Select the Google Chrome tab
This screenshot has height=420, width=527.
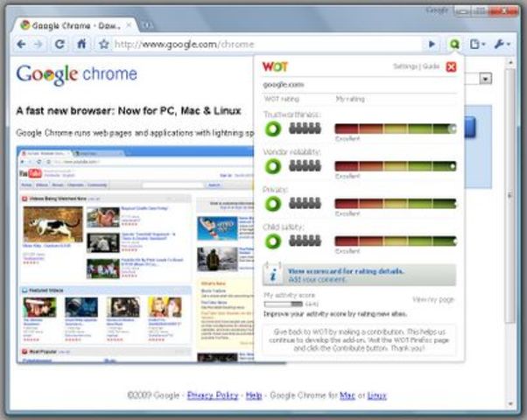(x=75, y=25)
